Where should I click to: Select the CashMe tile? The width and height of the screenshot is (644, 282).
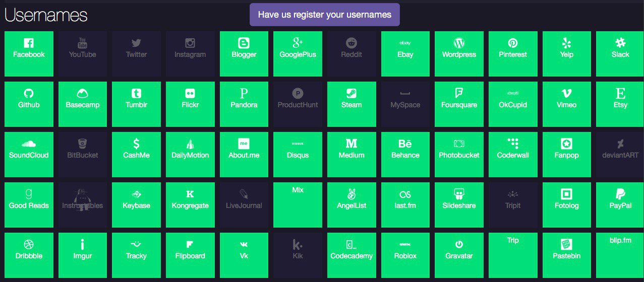[136, 155]
